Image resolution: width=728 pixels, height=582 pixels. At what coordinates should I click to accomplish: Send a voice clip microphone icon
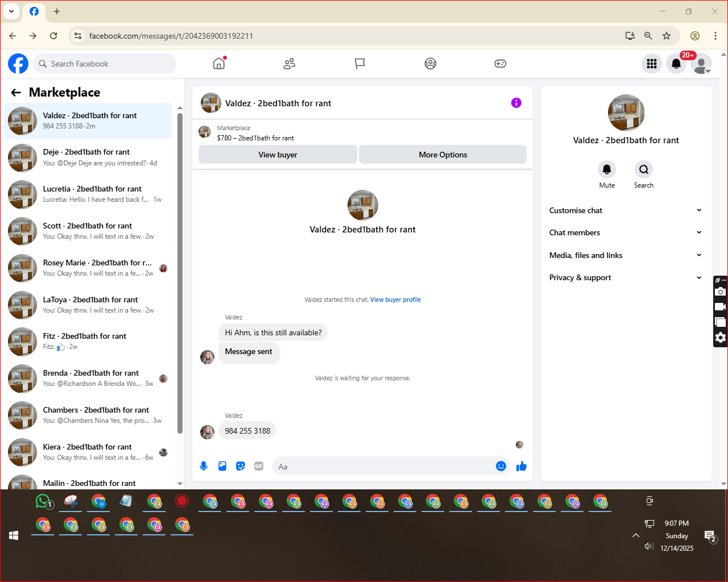(204, 466)
